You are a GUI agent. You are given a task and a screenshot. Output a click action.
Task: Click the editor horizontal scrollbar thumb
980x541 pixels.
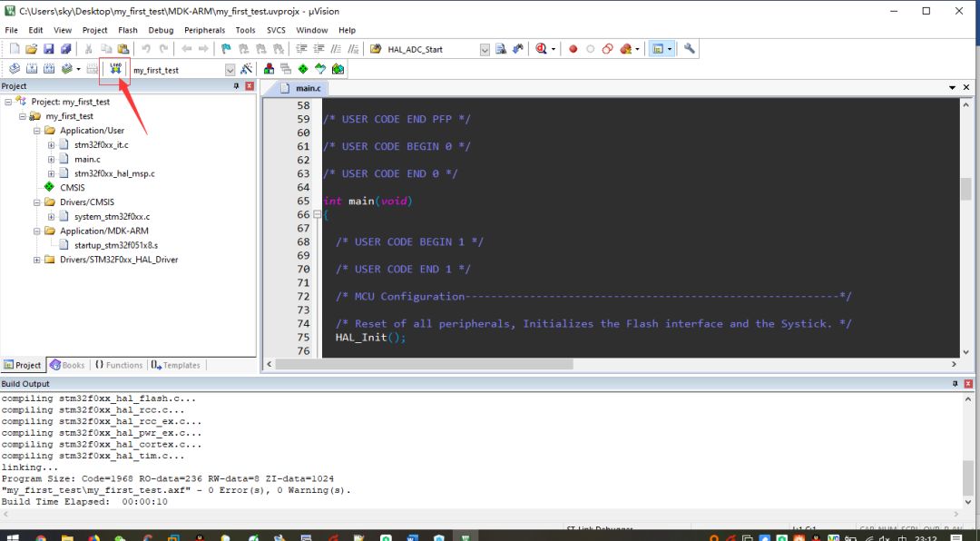[x=425, y=364]
